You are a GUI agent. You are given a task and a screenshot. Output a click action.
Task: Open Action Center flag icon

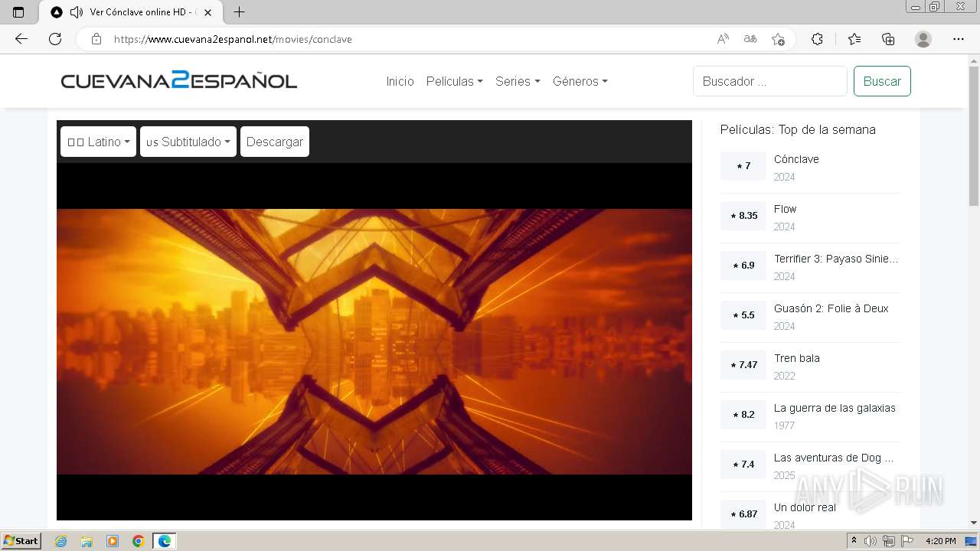pos(907,541)
